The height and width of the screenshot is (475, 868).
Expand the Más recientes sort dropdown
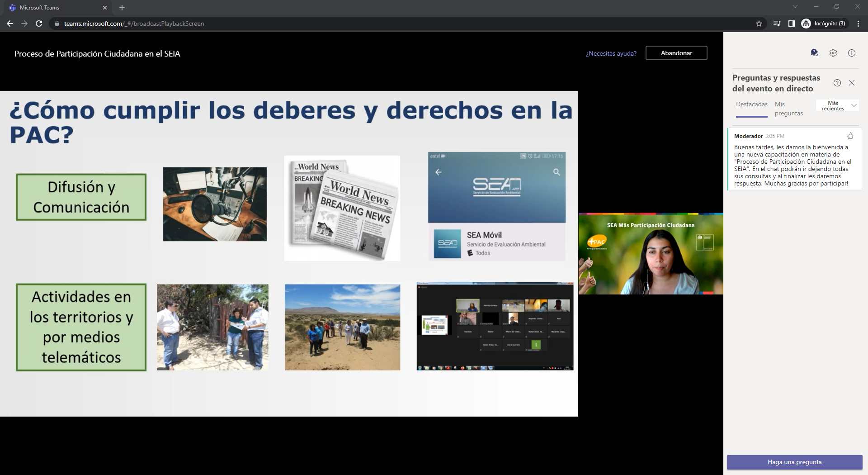(837, 105)
